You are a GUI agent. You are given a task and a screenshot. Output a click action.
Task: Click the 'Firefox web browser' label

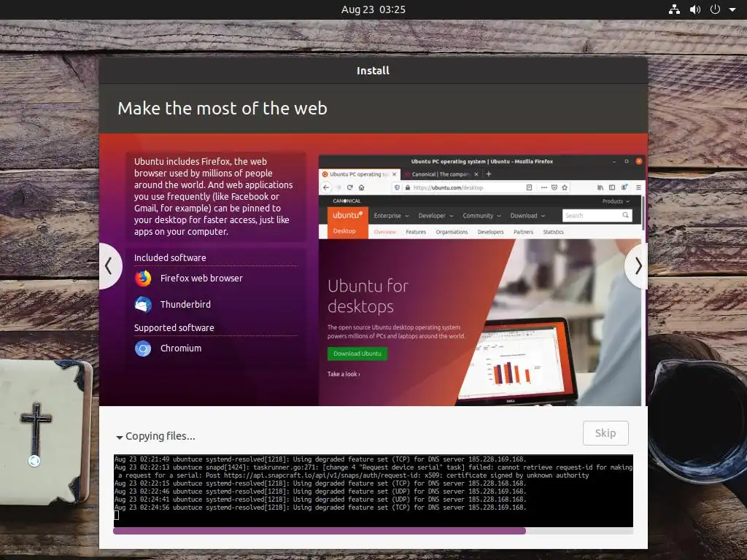(x=201, y=278)
